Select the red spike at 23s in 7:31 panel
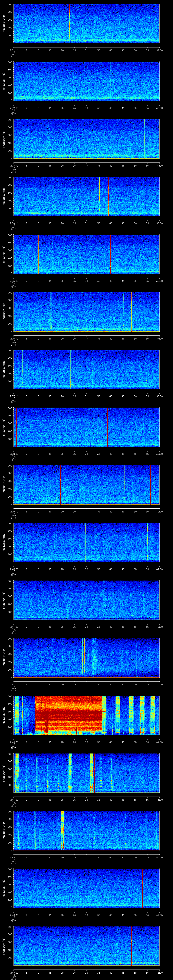This screenshot has width=173, height=980. (x=70, y=21)
